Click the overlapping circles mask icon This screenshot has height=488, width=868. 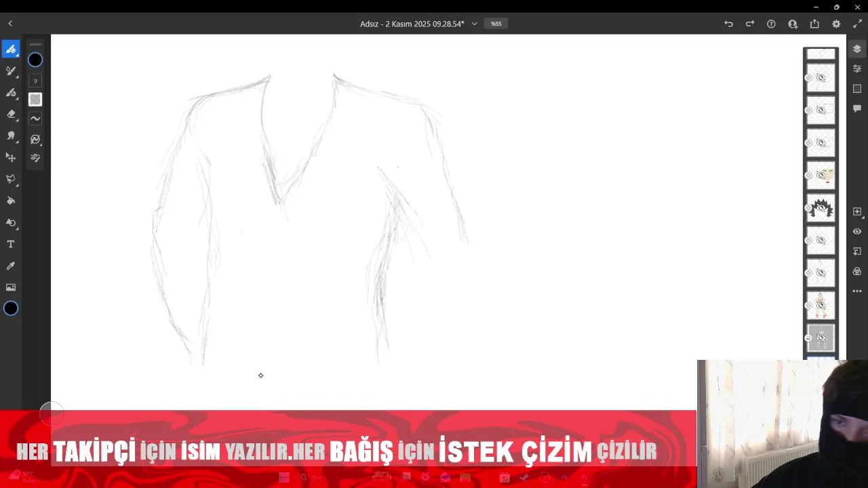click(857, 271)
